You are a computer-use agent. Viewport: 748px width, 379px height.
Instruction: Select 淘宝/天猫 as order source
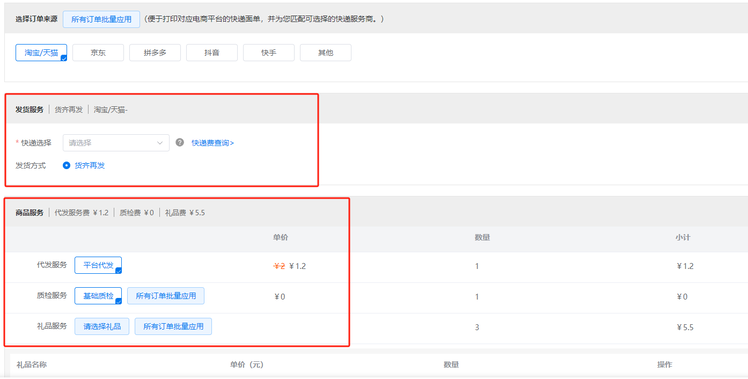click(x=41, y=53)
